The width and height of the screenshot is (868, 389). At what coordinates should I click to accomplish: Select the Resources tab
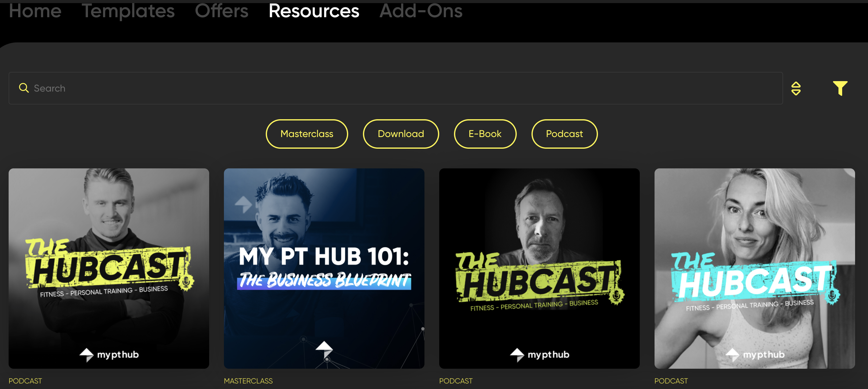[x=314, y=11]
